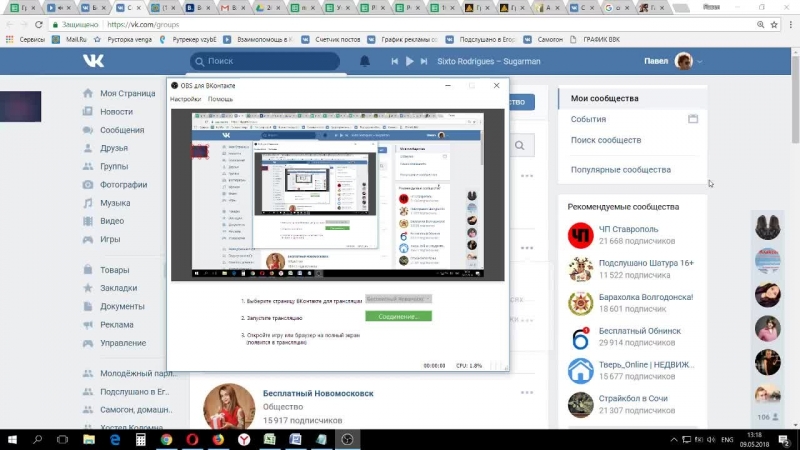
Task: Skip to next track in header player
Action: click(423, 61)
